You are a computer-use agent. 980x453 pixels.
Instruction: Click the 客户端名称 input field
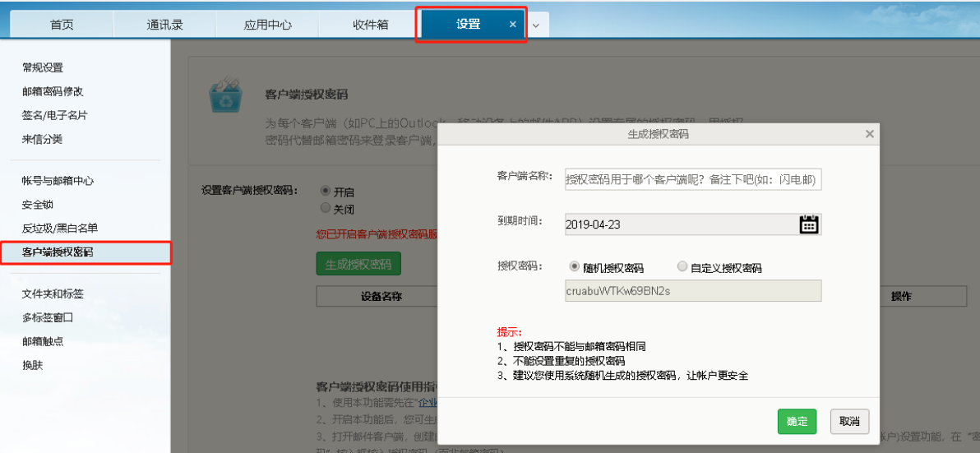coord(692,179)
